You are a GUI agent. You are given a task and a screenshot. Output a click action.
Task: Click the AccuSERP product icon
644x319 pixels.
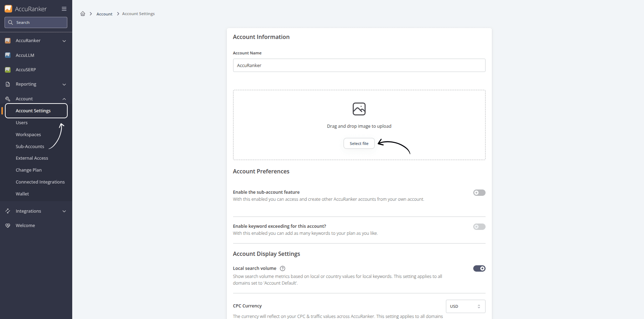(x=8, y=70)
